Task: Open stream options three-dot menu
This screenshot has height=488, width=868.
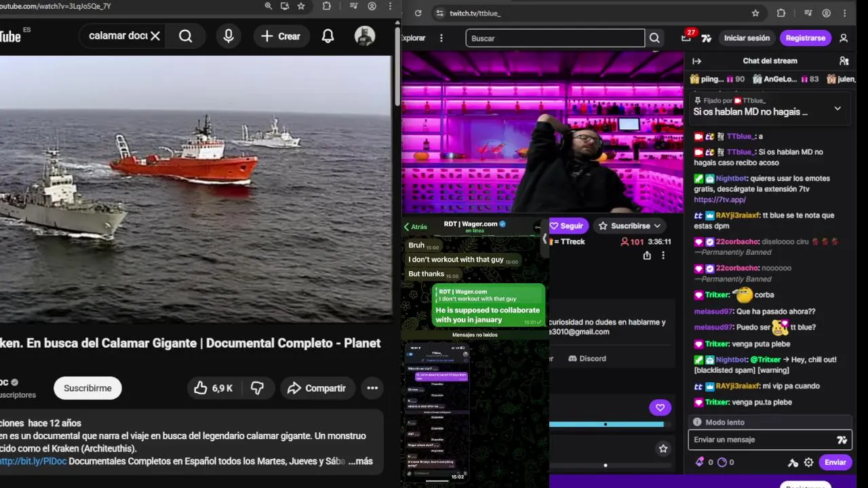Action: 663,256
